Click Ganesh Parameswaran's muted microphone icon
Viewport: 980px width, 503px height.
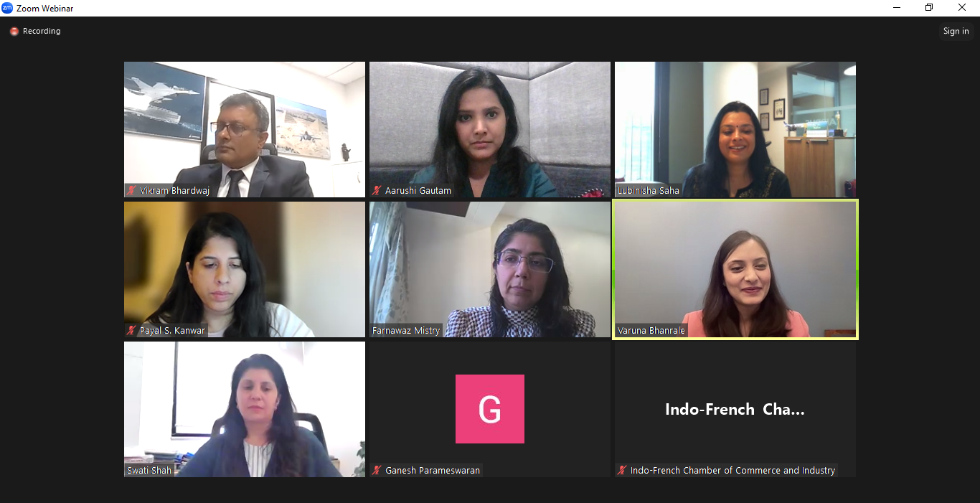pyautogui.click(x=377, y=471)
